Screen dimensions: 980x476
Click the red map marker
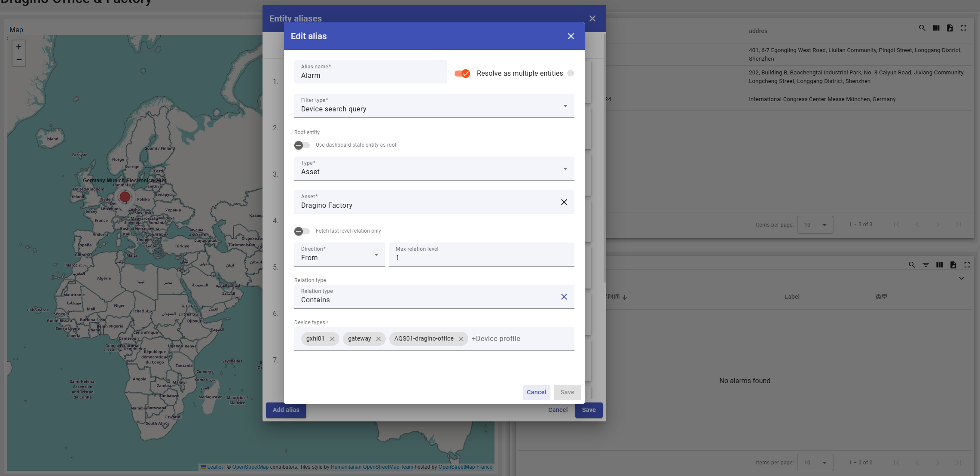point(125,197)
